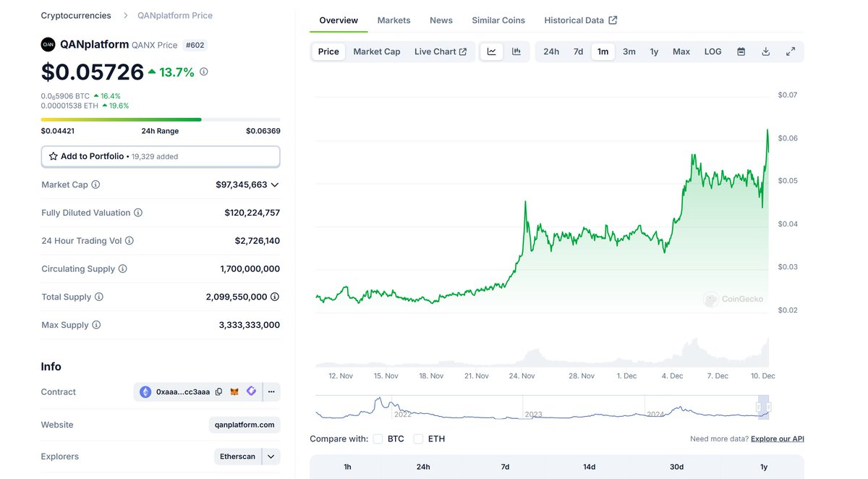Download chart data icon
The width and height of the screenshot is (868, 479).
[766, 51]
